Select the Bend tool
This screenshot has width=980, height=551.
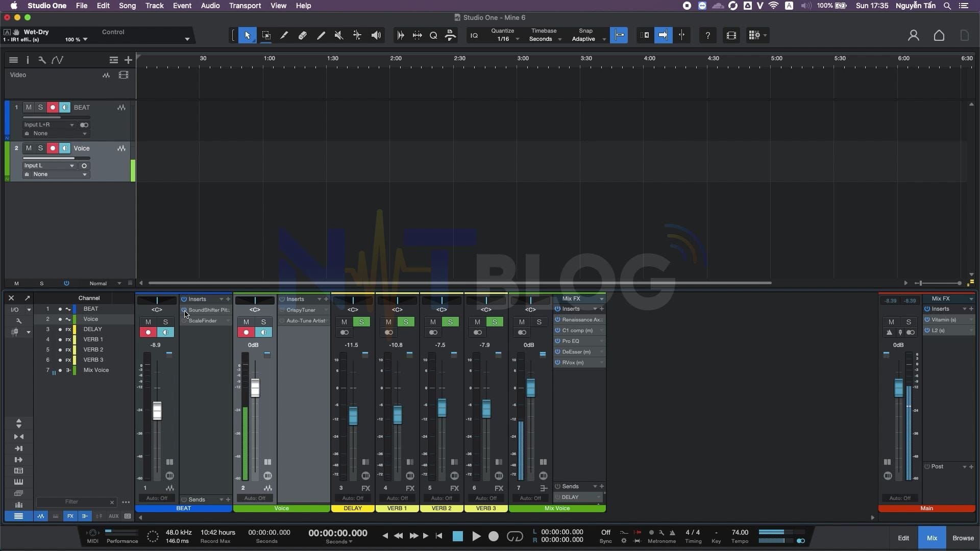click(x=357, y=35)
